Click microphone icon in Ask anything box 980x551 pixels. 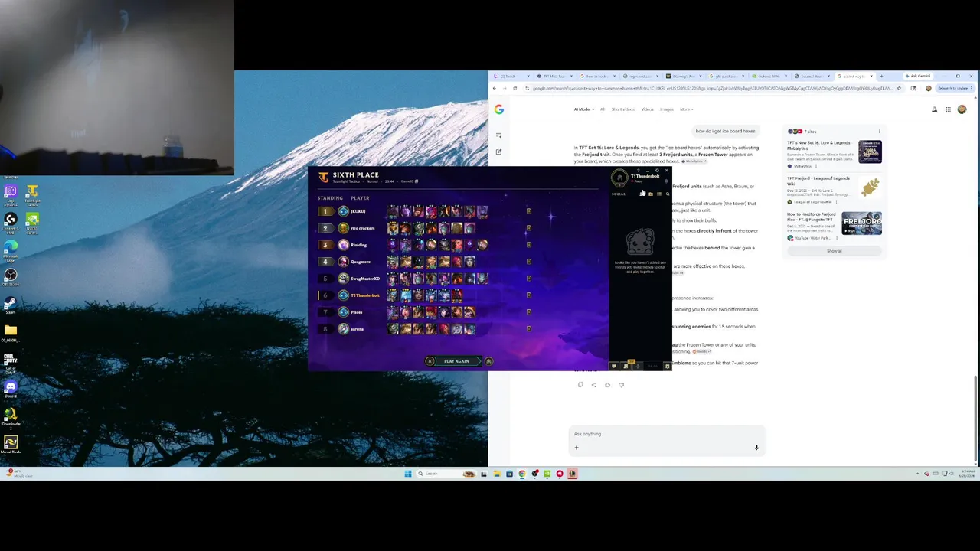click(756, 448)
